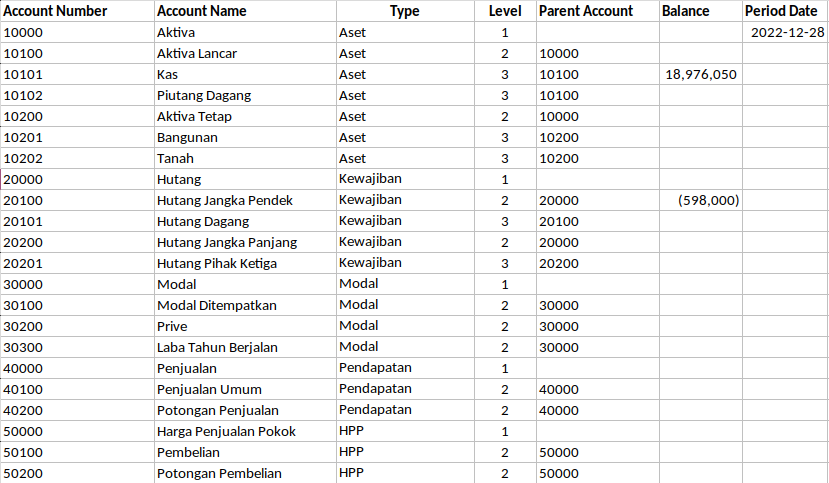
Task: Select account number 50200
Action: coord(77,473)
